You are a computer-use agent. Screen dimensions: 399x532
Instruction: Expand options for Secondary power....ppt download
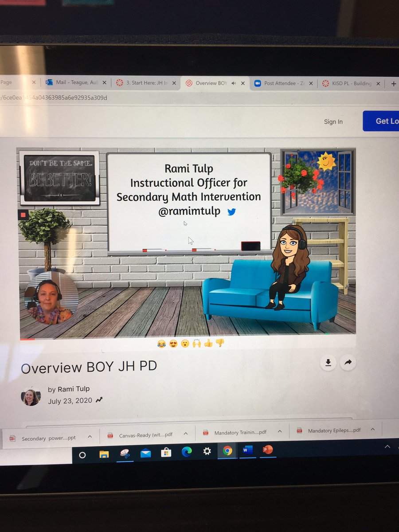[x=90, y=437]
